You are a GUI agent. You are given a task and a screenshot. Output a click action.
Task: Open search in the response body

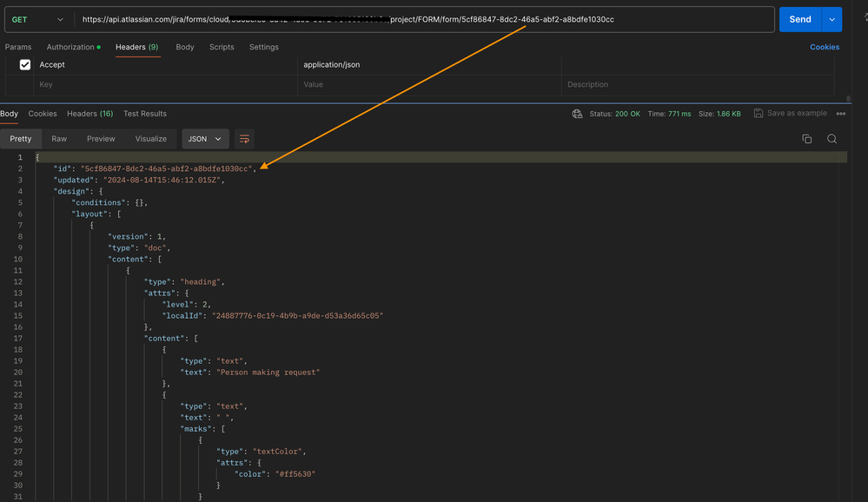tap(832, 138)
